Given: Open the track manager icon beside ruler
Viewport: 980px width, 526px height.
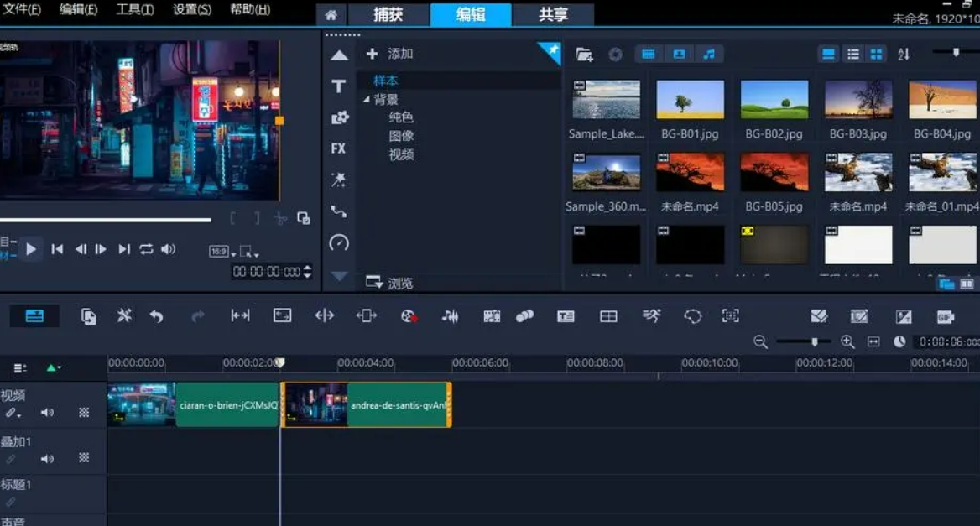Looking at the screenshot, I should [20, 368].
